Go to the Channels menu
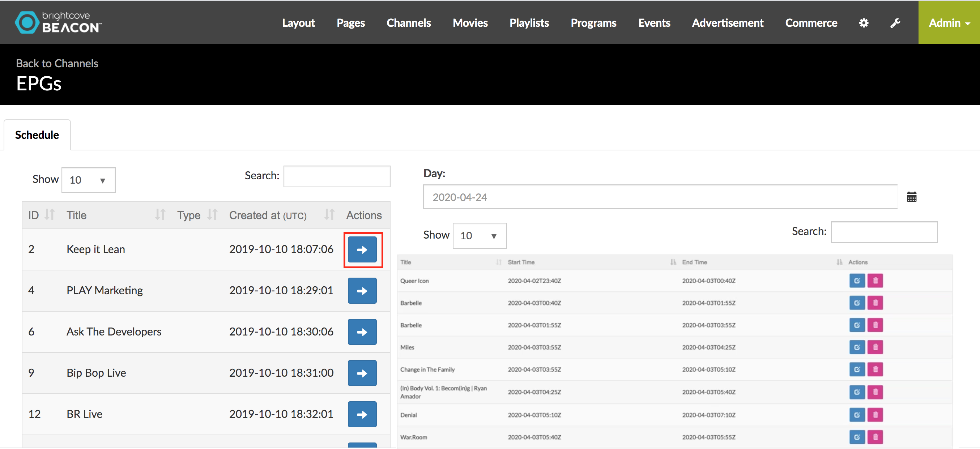The image size is (980, 449). 409,23
